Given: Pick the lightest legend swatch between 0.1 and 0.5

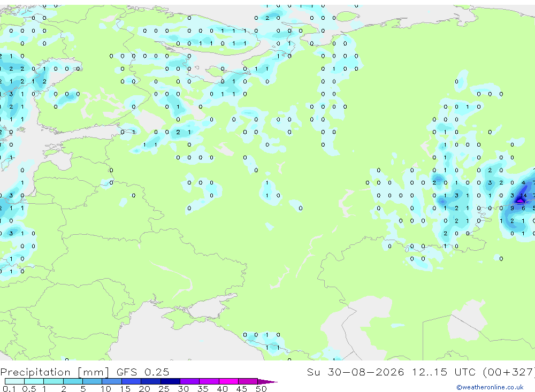Looking at the screenshot, I should [14, 381].
